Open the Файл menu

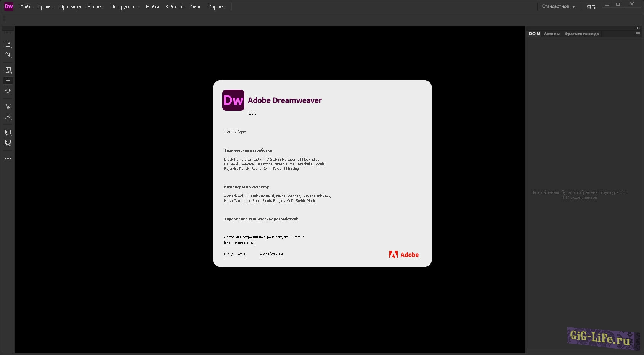pyautogui.click(x=26, y=7)
